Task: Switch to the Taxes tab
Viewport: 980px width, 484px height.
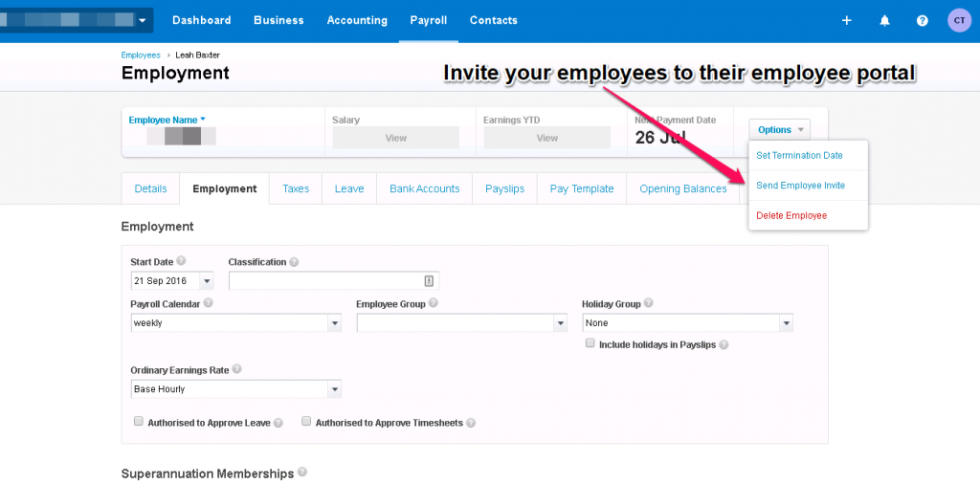Action: (296, 188)
